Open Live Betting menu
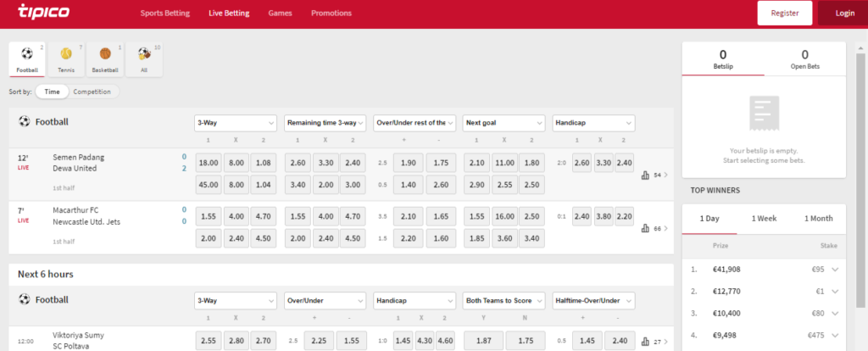This screenshot has width=868, height=351. tap(229, 14)
